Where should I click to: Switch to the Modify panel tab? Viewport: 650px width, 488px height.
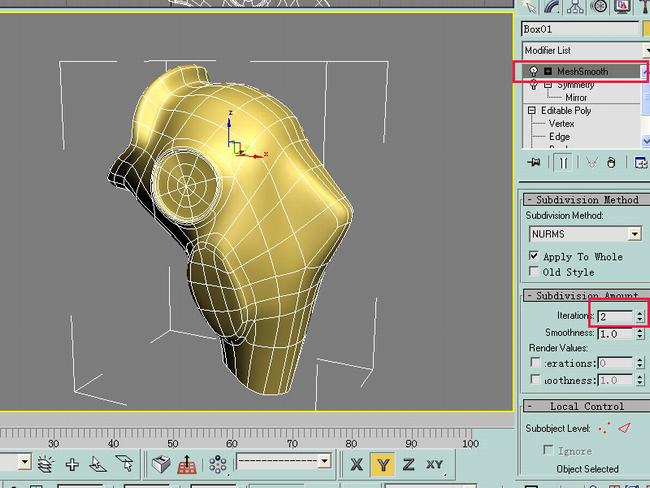(x=552, y=6)
